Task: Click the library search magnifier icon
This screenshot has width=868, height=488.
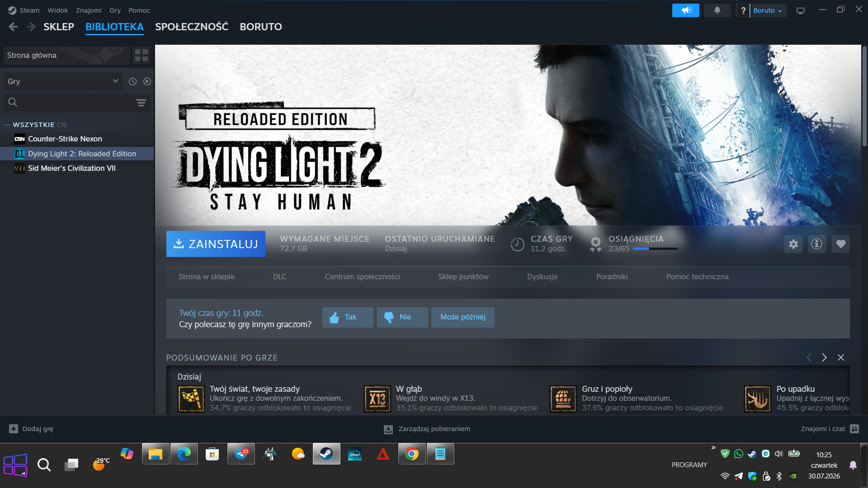Action: pos(13,103)
